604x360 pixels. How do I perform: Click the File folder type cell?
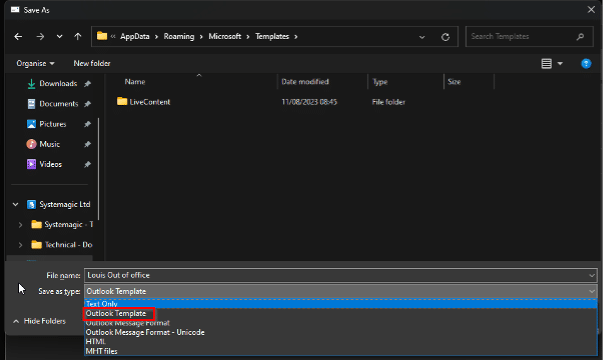(388, 102)
